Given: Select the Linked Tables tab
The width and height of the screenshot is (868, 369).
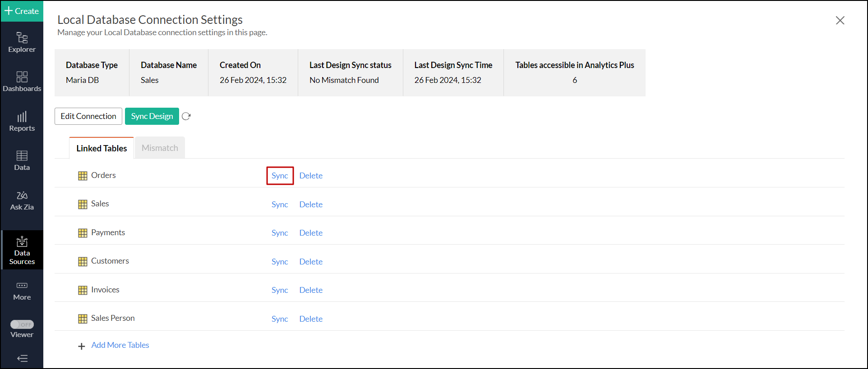Looking at the screenshot, I should (102, 148).
